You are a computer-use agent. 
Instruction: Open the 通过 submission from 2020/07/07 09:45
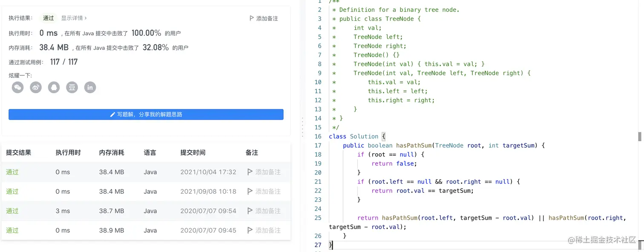point(12,230)
